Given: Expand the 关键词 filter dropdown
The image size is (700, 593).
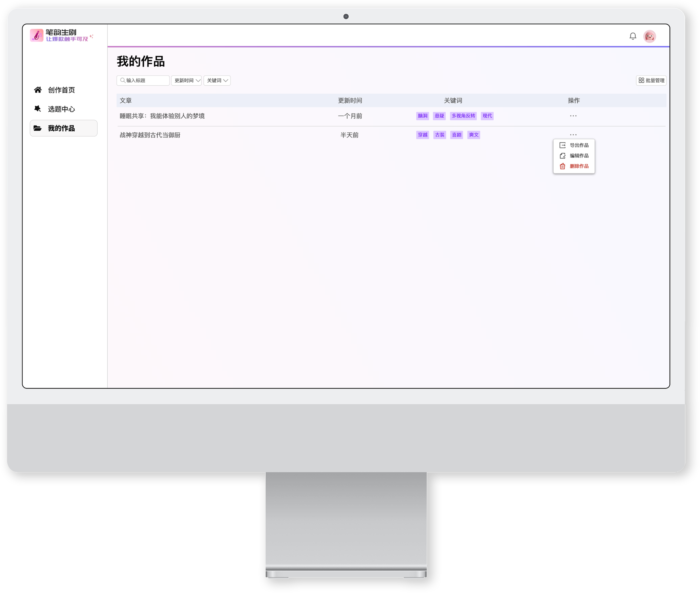Looking at the screenshot, I should pyautogui.click(x=217, y=80).
